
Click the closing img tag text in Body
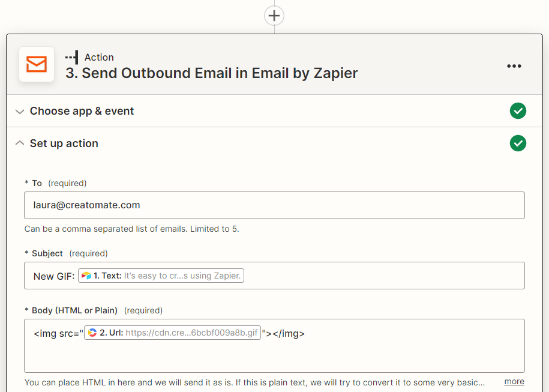(x=289, y=334)
